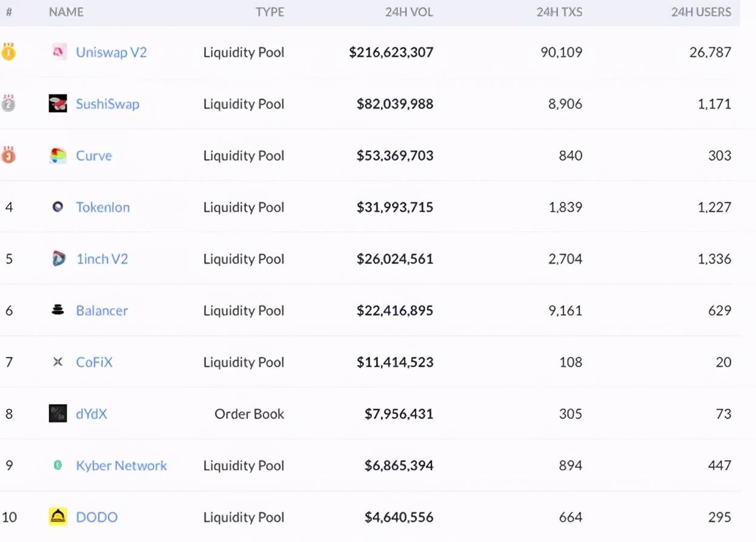Open the SushiSwap link

coord(108,104)
